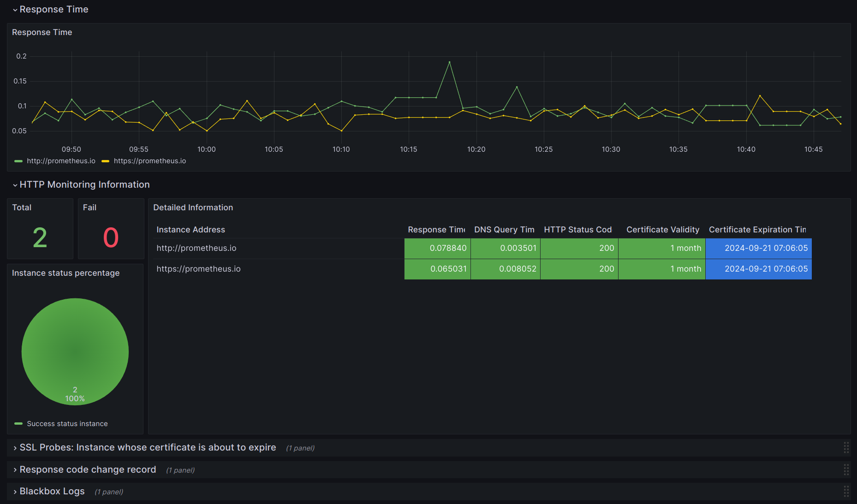This screenshot has width=857, height=504.
Task: Open the Instance status percentage panel title
Action: pyautogui.click(x=65, y=273)
